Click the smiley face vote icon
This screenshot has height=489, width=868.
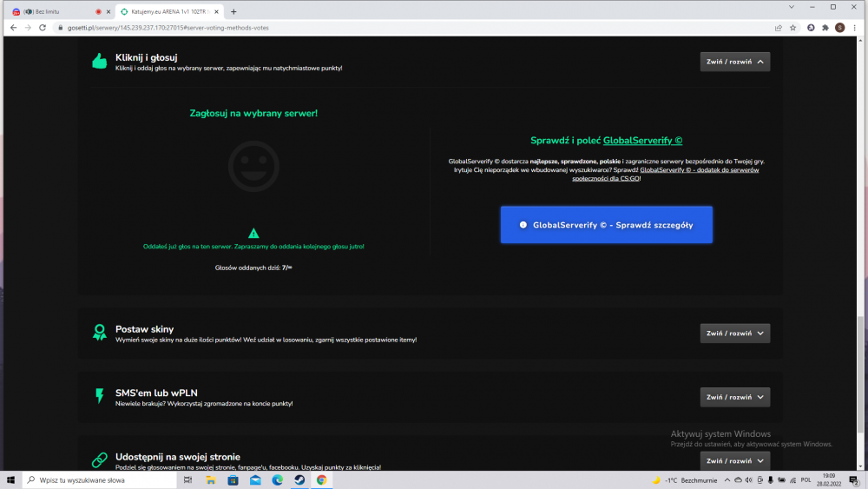click(x=253, y=166)
